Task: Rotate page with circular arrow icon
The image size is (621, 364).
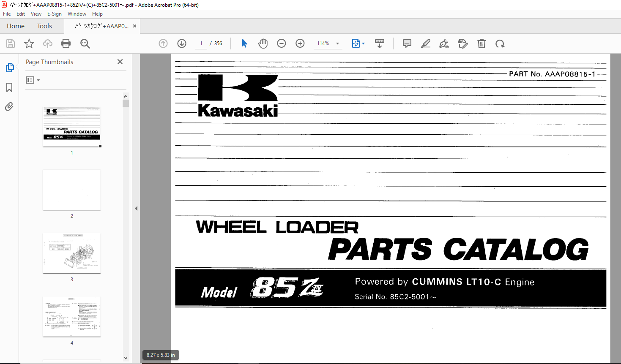Action: [500, 43]
